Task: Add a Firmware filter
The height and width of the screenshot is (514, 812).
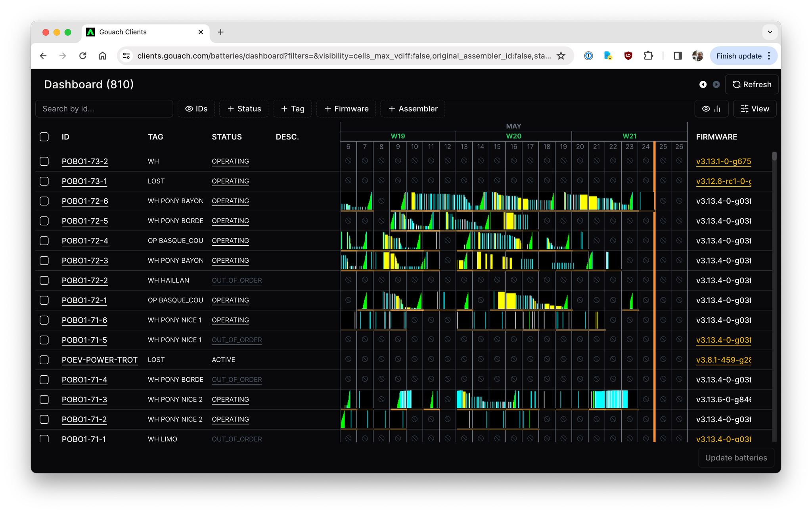Action: click(x=346, y=109)
